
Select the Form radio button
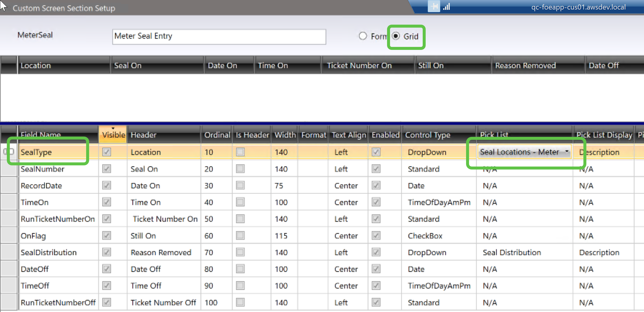click(x=363, y=36)
